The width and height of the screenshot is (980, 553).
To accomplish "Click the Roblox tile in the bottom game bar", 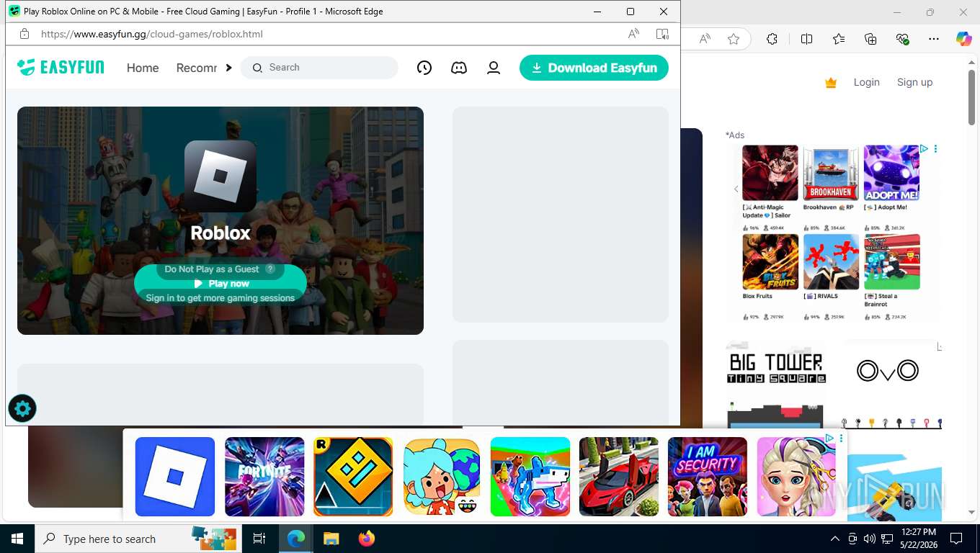I will tap(175, 477).
